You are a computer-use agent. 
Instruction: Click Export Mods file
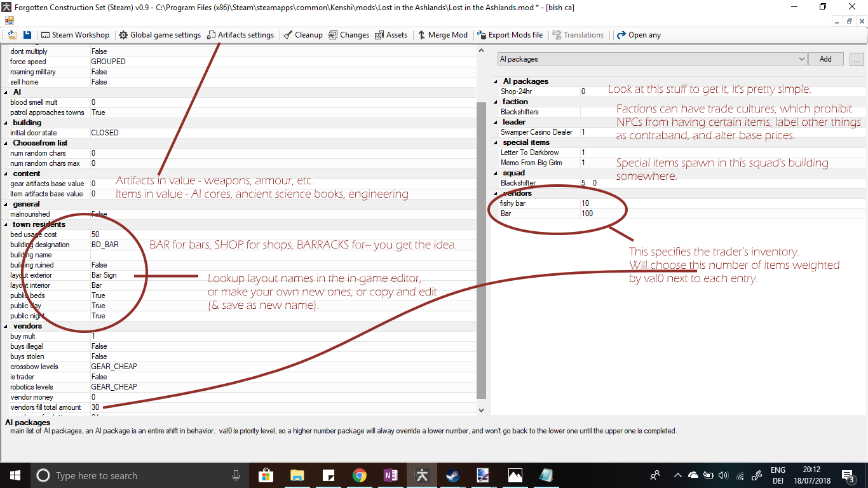(x=510, y=35)
